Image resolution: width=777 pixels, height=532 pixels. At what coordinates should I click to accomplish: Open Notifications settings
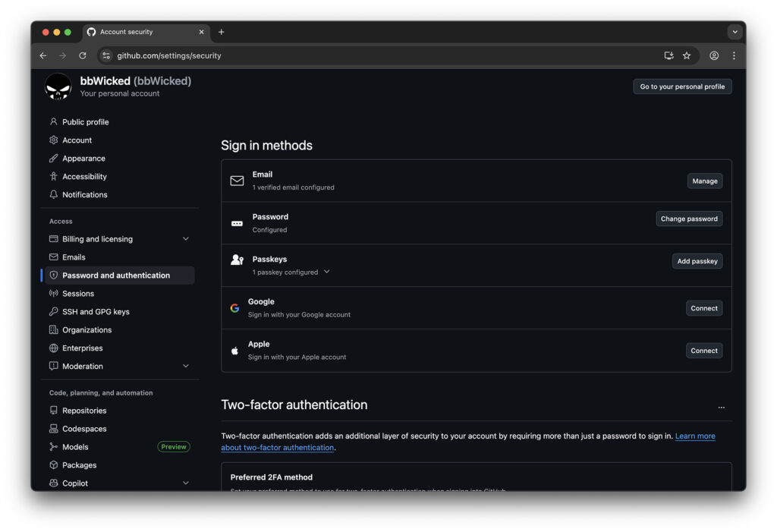coord(119,194)
